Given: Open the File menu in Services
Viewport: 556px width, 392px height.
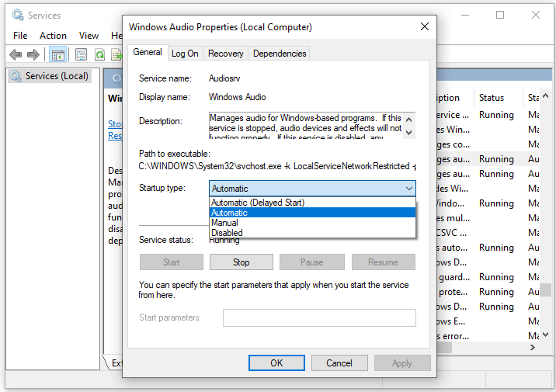Looking at the screenshot, I should [20, 36].
